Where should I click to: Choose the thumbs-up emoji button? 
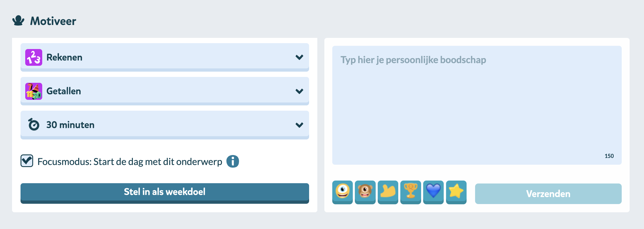pyautogui.click(x=388, y=192)
